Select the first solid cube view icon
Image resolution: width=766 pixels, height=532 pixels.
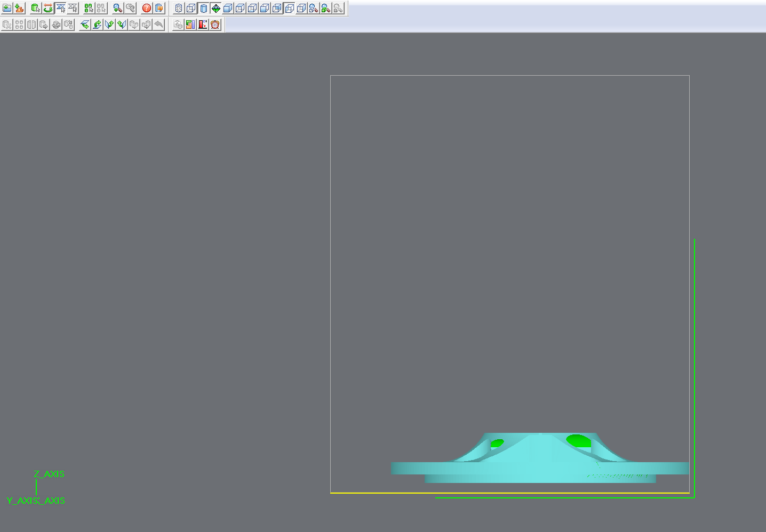pos(228,8)
